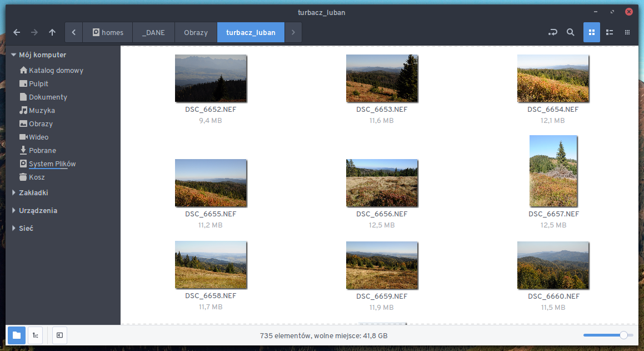
Task: Open Muzyka in the sidebar
Action: coord(37,111)
